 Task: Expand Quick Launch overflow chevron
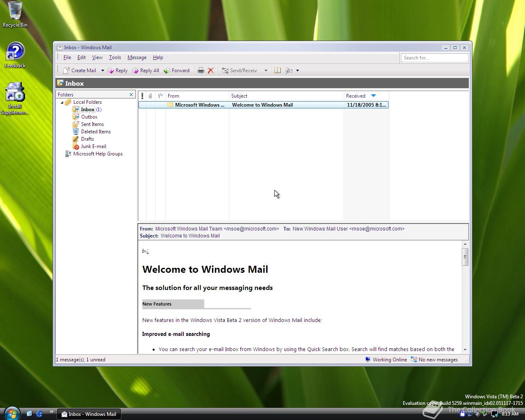(x=51, y=412)
